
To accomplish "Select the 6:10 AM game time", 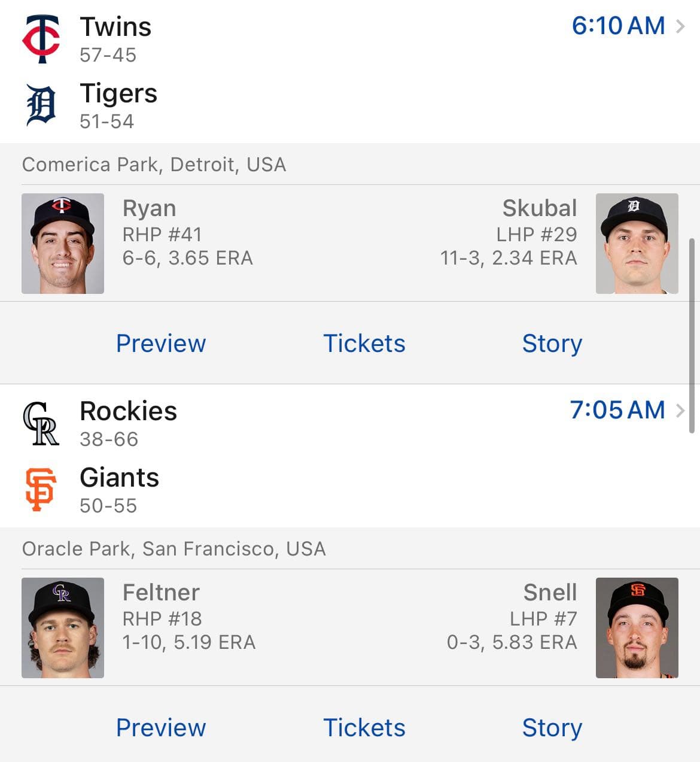I will (x=618, y=26).
